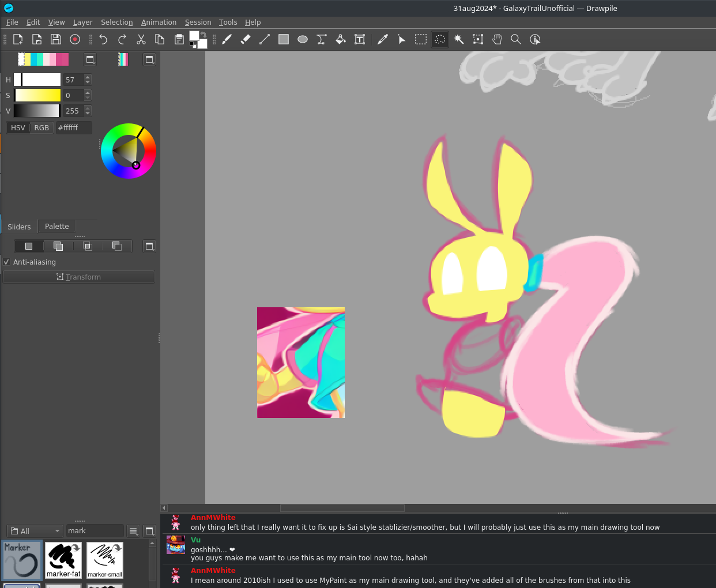Open the Animation menu
Screen dimensions: 716x588
coord(159,22)
